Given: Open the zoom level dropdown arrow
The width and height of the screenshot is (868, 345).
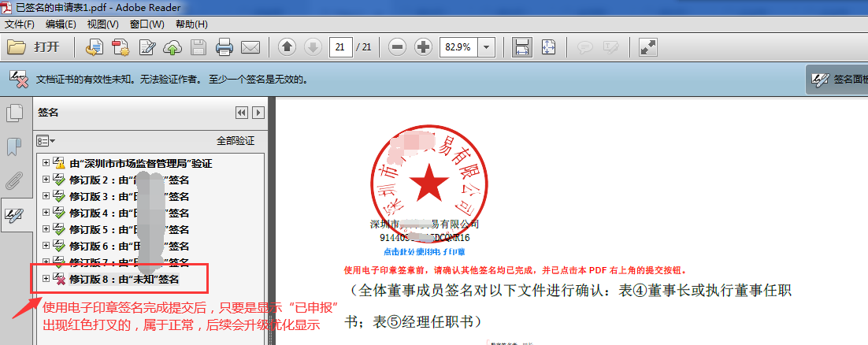Looking at the screenshot, I should (487, 47).
